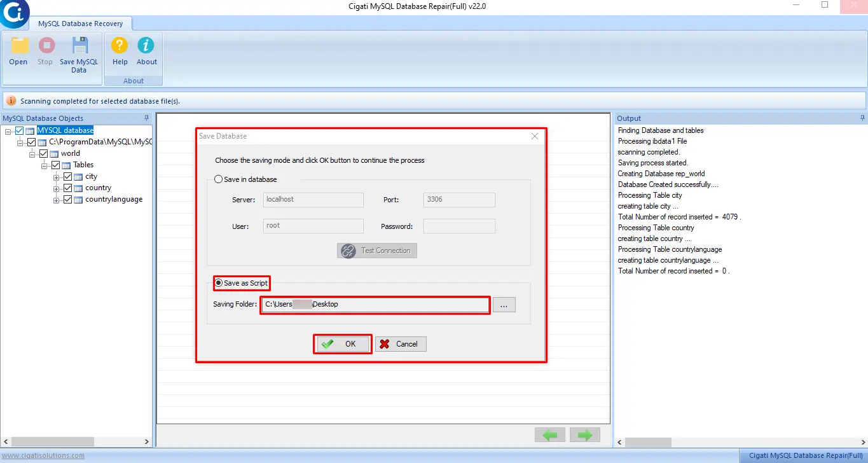Click the browse (...) folder button
868x463 pixels.
point(504,305)
